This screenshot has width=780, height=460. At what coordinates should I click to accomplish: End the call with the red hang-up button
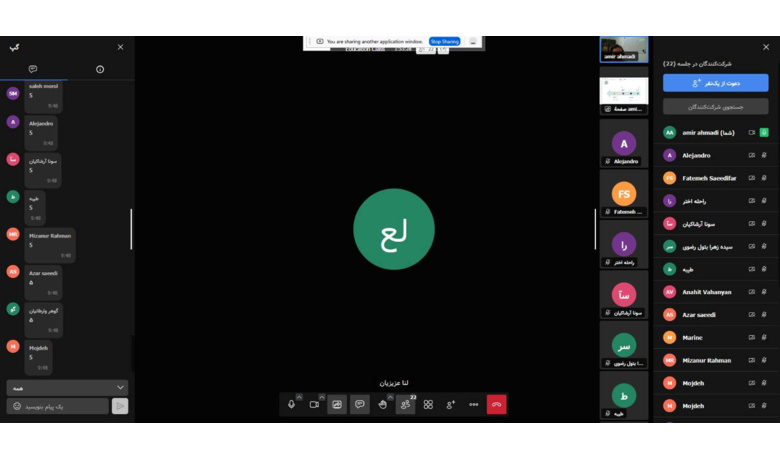coord(496,404)
